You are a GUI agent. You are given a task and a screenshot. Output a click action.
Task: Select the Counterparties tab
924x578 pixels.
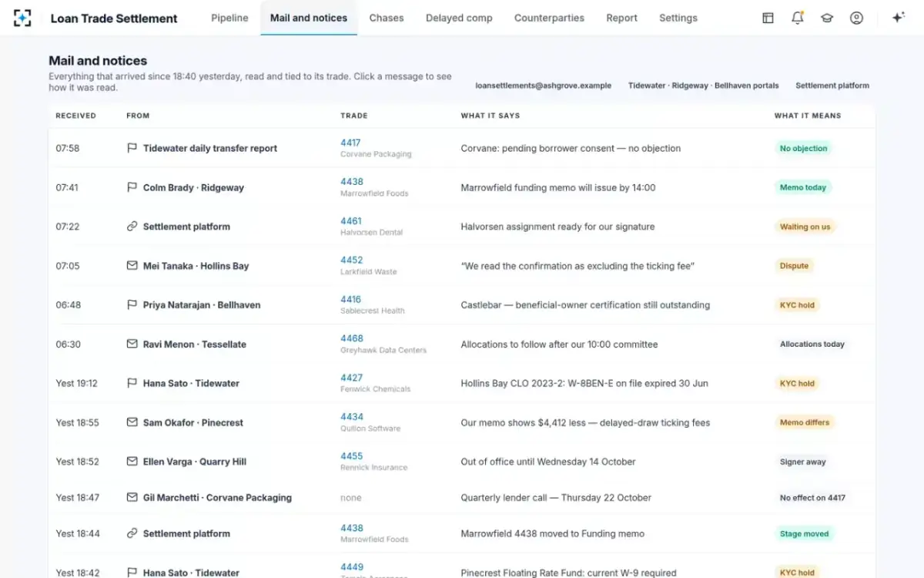pos(549,18)
